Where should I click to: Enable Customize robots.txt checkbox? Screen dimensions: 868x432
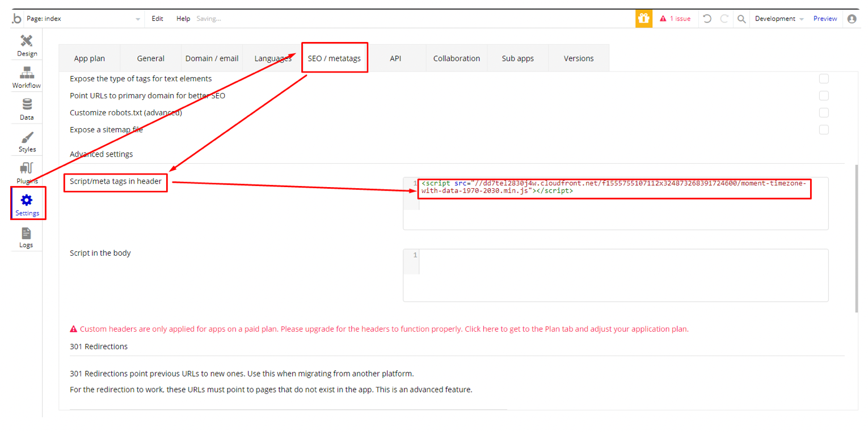click(x=824, y=113)
